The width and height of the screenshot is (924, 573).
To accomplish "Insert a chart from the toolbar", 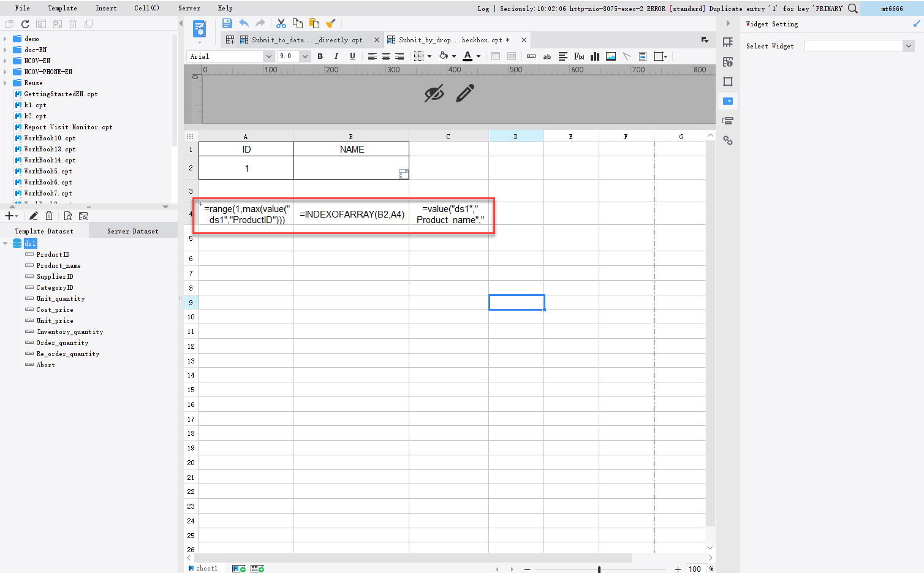I will coord(594,56).
